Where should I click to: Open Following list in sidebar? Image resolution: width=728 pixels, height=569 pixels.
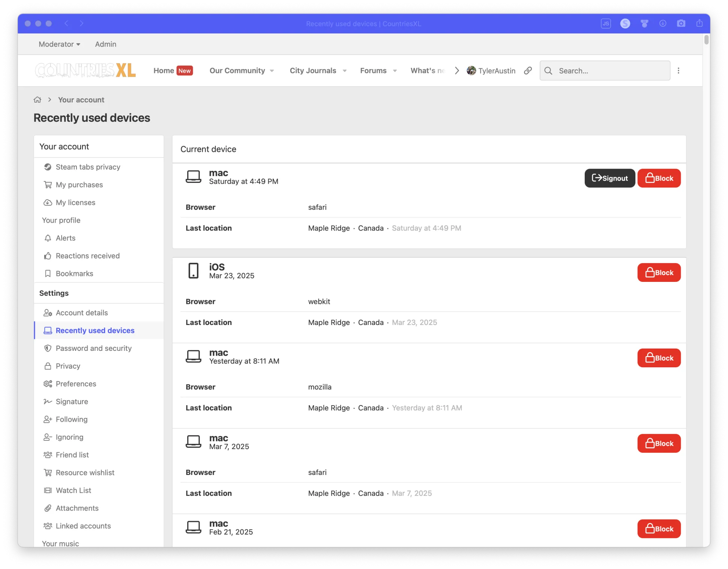(x=99, y=419)
